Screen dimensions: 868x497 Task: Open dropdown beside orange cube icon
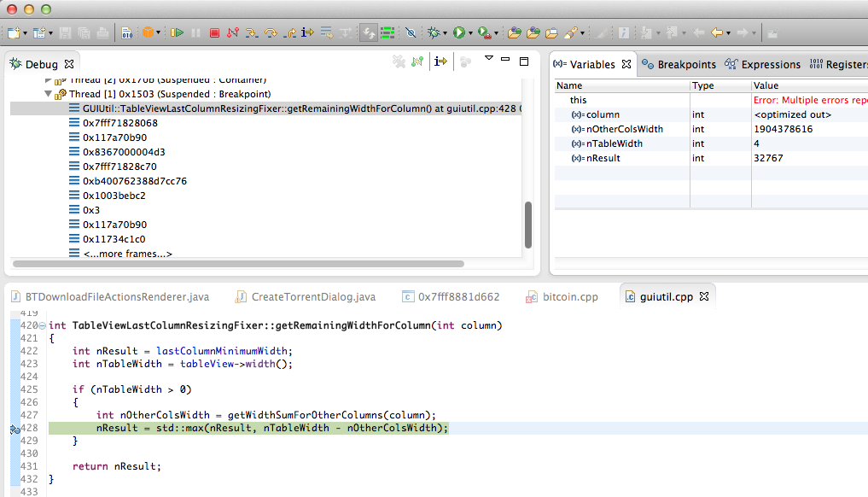pos(158,33)
